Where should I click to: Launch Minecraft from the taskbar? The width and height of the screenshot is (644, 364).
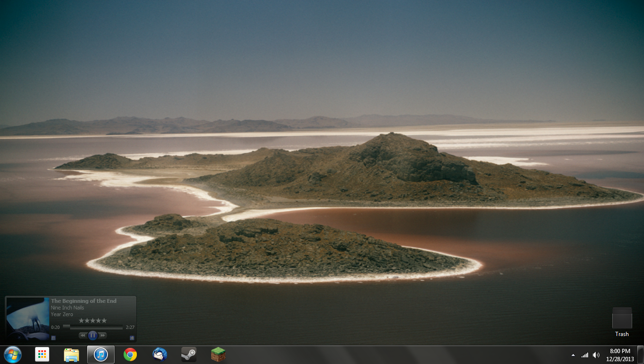[x=218, y=355]
